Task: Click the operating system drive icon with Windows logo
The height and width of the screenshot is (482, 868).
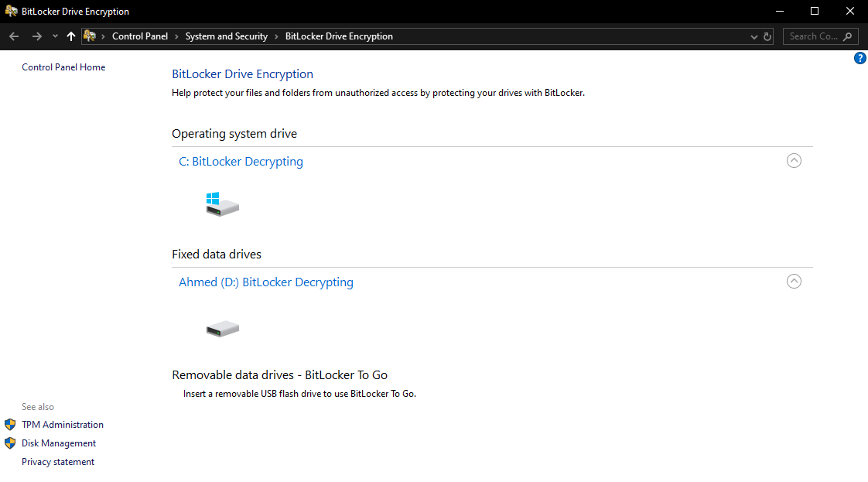Action: pos(222,203)
